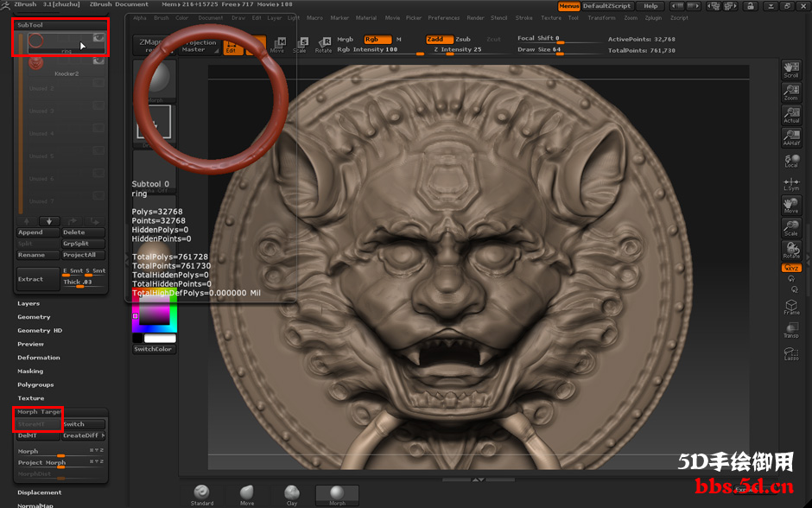The image size is (812, 508).
Task: Expand the Preview section
Action: pos(30,344)
